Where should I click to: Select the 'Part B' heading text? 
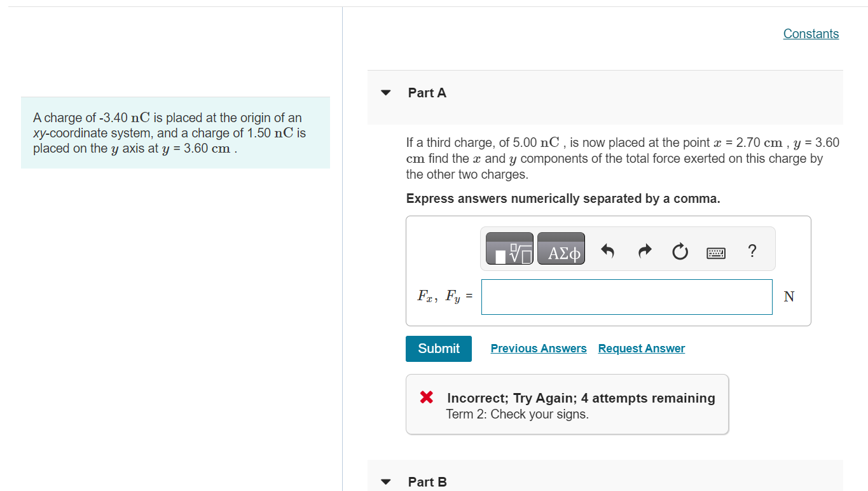coord(427,482)
